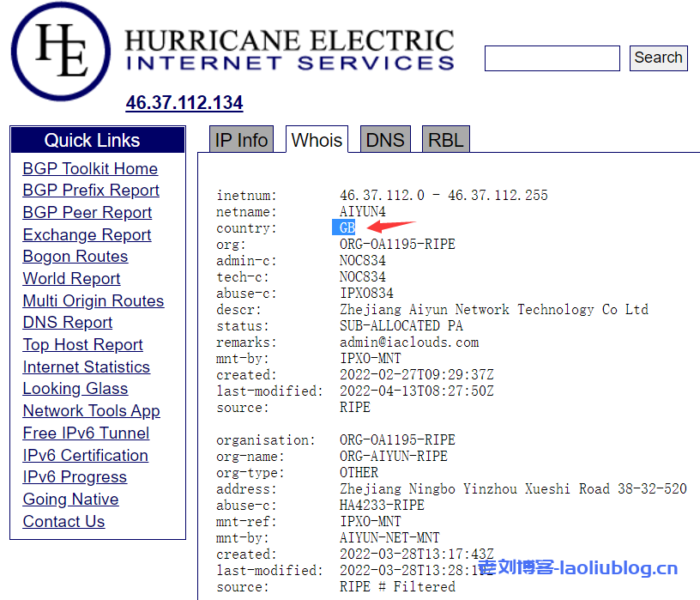Select the Whois tab
This screenshot has height=600, width=700.
click(317, 140)
